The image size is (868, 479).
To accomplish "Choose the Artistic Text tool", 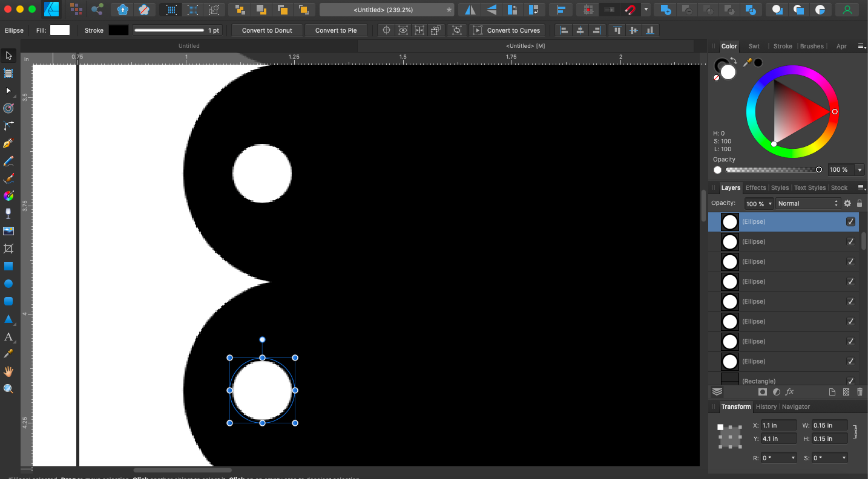I will (8, 337).
